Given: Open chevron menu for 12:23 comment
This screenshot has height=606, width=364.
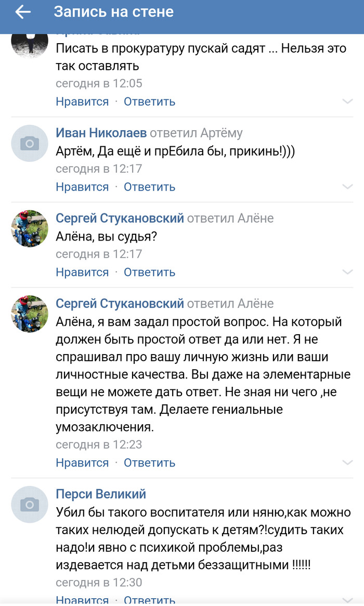Looking at the screenshot, I should click(x=347, y=463).
